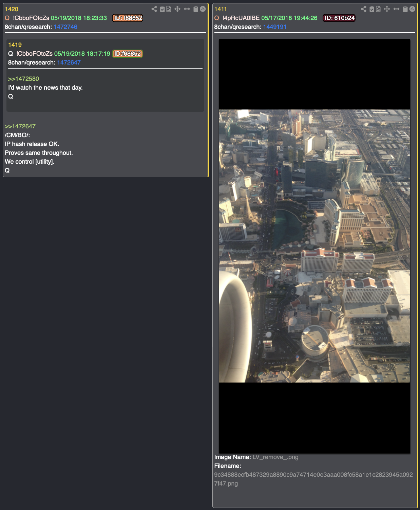
Task: Open 8chan post link 1472746
Action: [x=65, y=27]
